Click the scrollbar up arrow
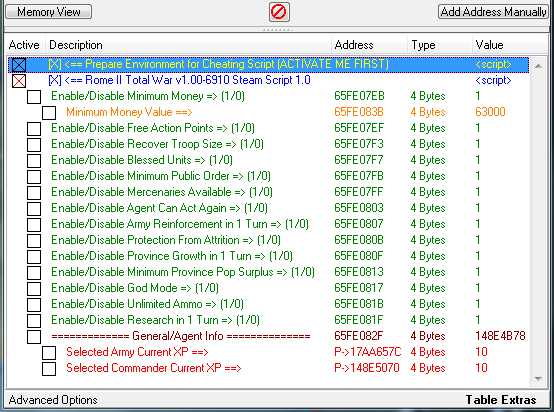 (538, 66)
